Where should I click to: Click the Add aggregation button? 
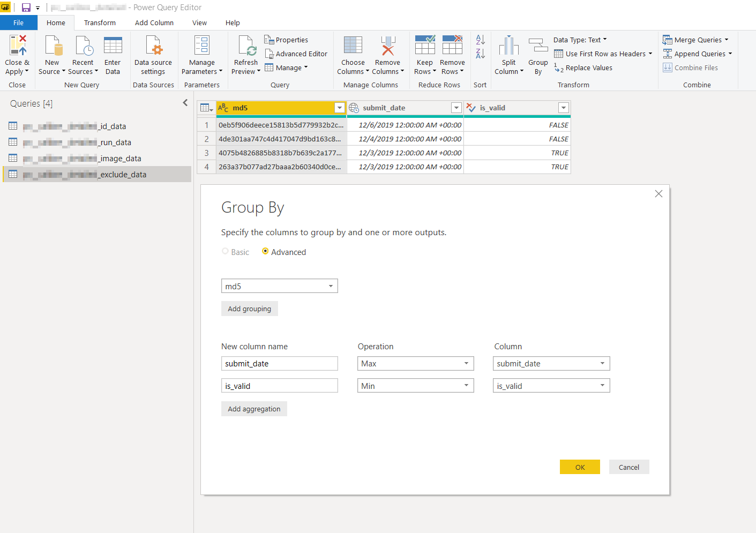(x=254, y=409)
